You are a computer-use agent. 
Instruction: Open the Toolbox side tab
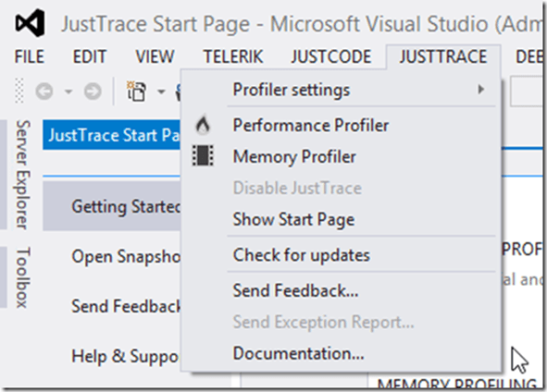pyautogui.click(x=22, y=277)
